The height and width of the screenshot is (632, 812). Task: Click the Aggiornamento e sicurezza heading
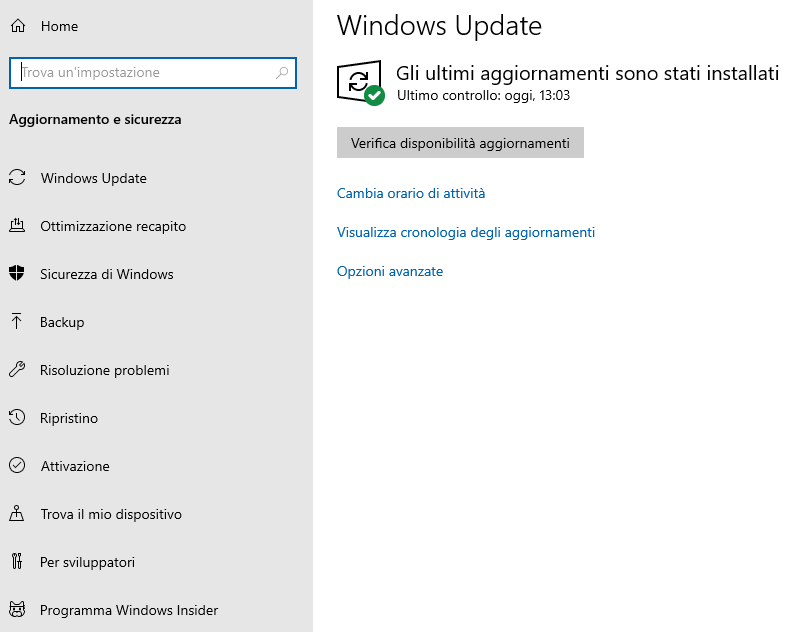[95, 119]
